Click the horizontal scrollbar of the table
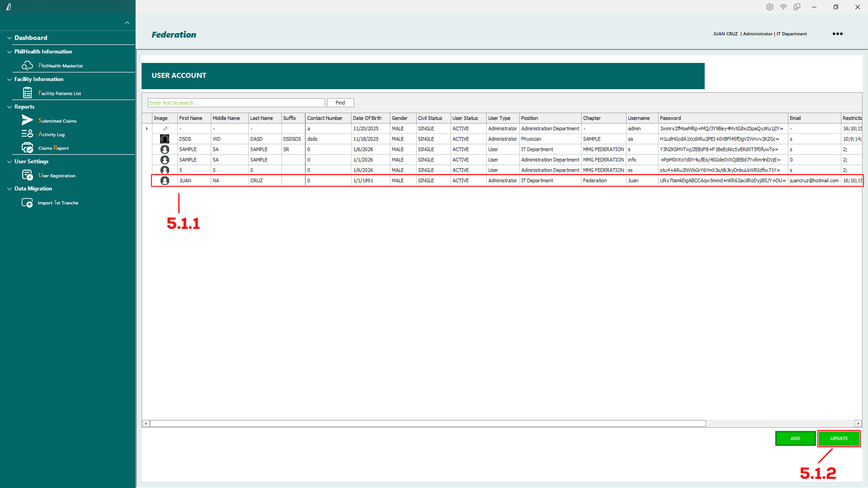Viewport: 868px width, 488px height. click(427, 423)
